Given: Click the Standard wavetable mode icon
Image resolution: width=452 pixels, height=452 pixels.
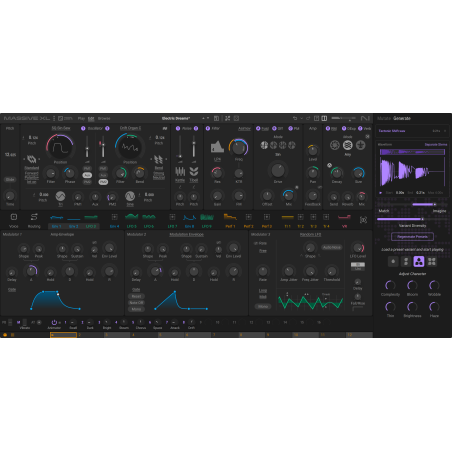Looking at the screenshot, I should pyautogui.click(x=31, y=159).
